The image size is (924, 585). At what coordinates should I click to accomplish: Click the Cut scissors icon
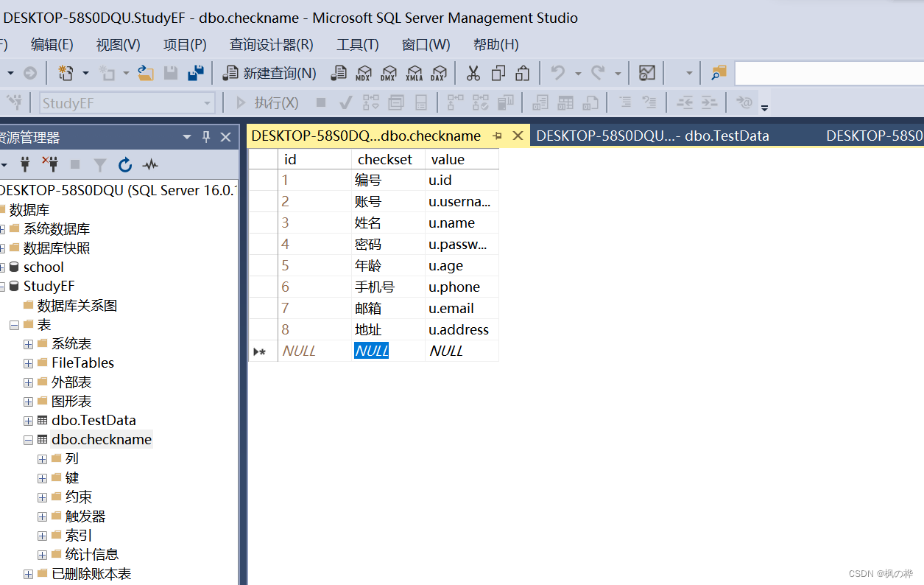tap(473, 73)
